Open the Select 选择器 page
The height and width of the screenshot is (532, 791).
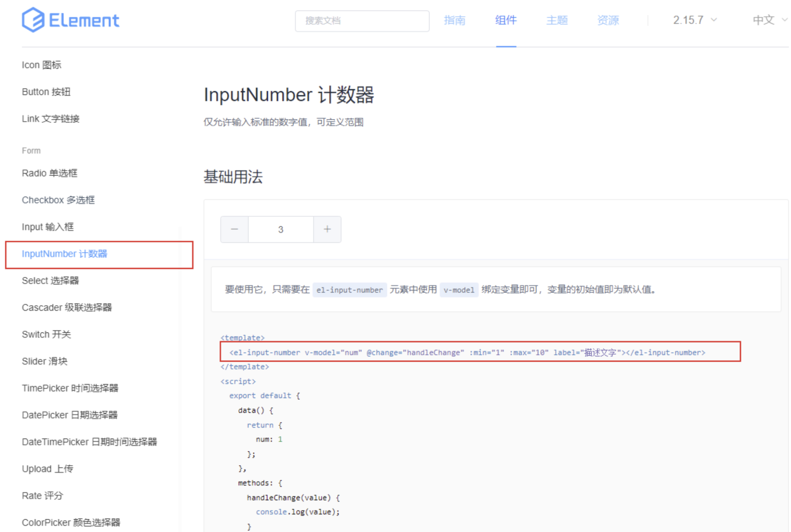[x=51, y=280]
